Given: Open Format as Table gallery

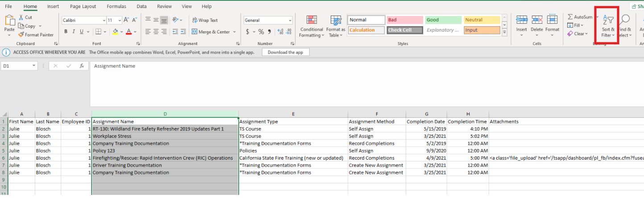Looking at the screenshot, I should [336, 26].
